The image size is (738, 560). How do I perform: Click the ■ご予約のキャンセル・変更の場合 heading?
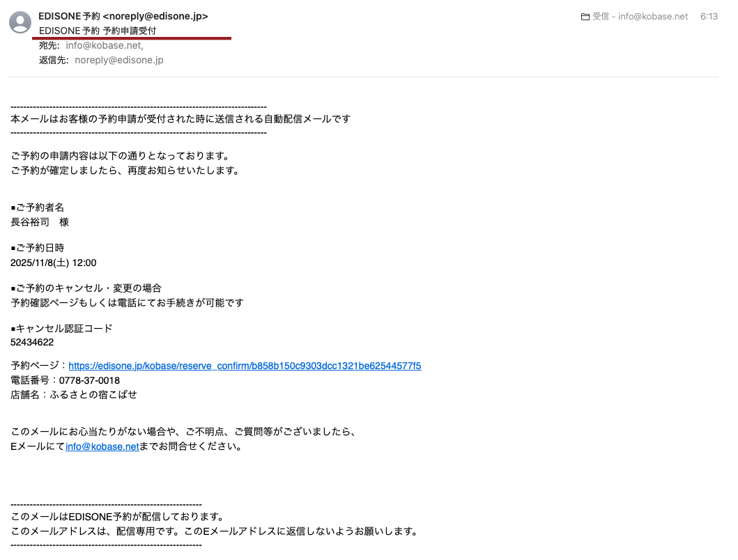pyautogui.click(x=86, y=288)
